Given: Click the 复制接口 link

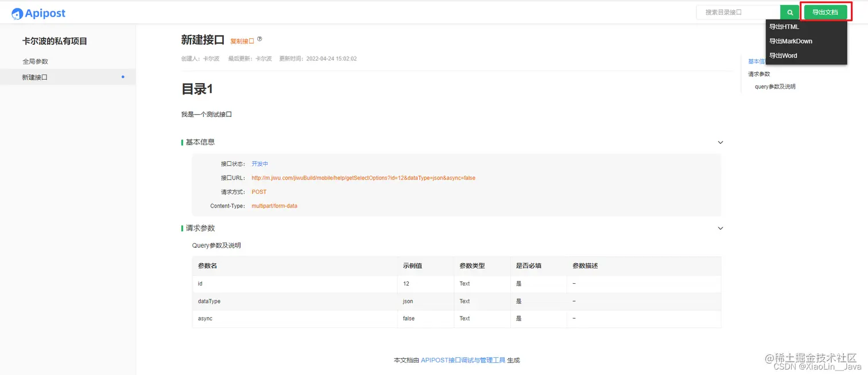Looking at the screenshot, I should click(242, 41).
